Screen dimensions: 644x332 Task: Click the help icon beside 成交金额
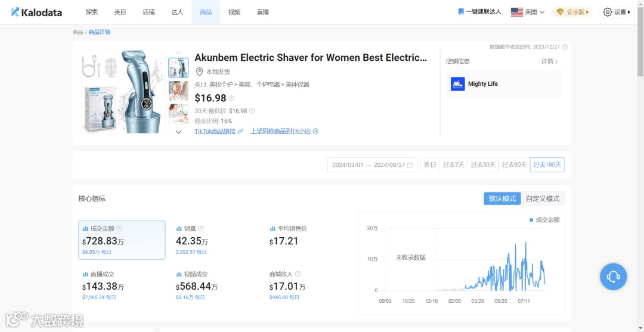[119, 228]
